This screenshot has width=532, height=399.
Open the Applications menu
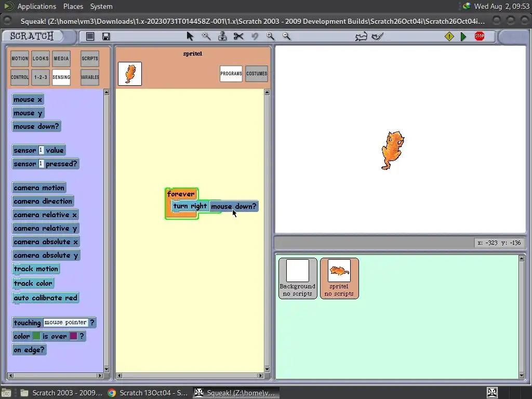tap(37, 6)
